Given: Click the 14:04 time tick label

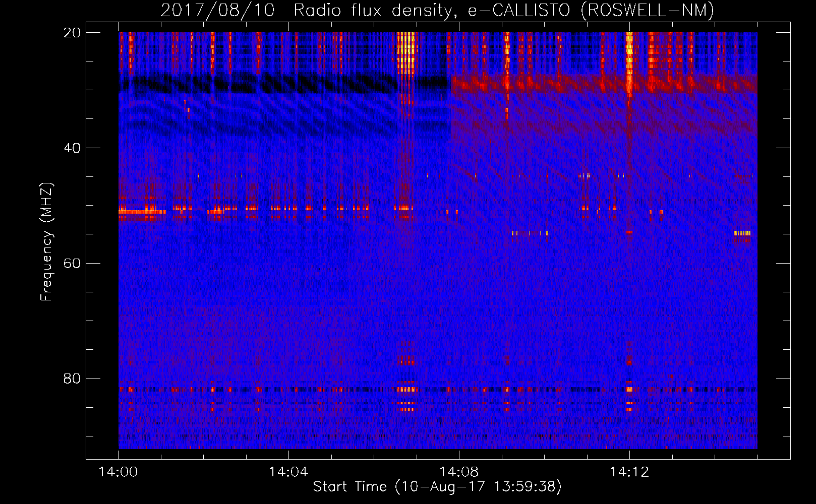Looking at the screenshot, I should coord(288,472).
